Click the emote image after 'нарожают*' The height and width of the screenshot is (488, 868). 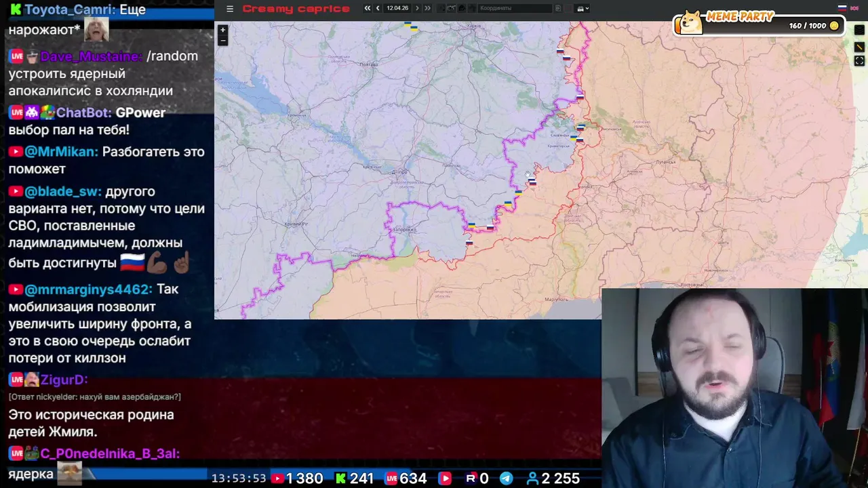(96, 30)
